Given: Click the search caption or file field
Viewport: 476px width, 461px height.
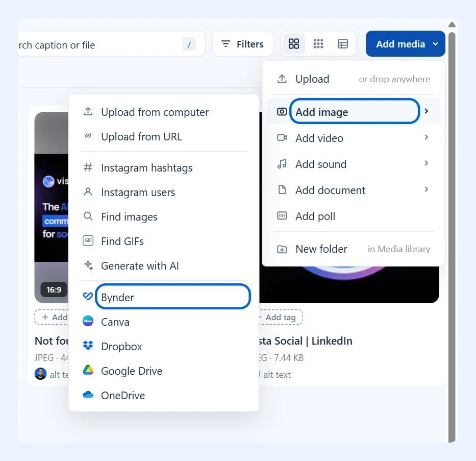Looking at the screenshot, I should point(112,44).
